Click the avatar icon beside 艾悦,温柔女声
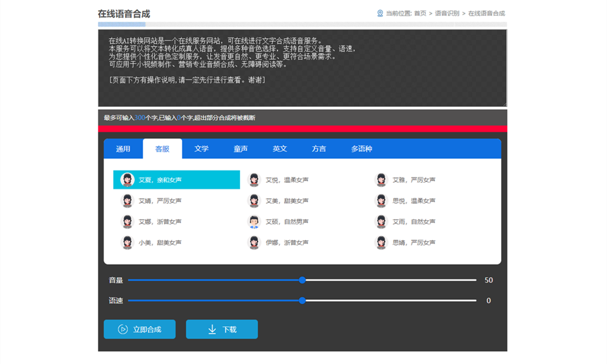The image size is (607, 364). (254, 180)
